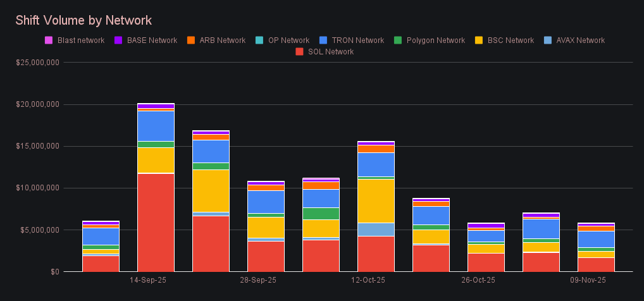Click the orange ARB Network legend swatch
The image size is (644, 301).
(x=190, y=40)
